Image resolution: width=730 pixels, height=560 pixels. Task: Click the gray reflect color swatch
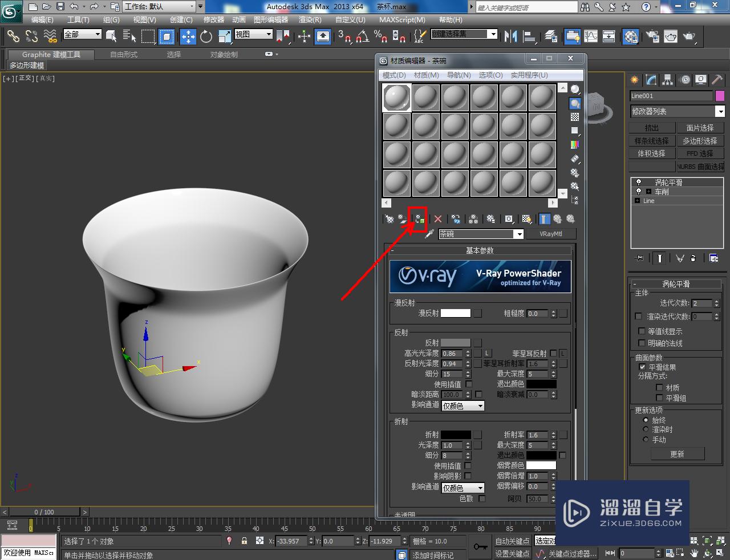pyautogui.click(x=456, y=343)
